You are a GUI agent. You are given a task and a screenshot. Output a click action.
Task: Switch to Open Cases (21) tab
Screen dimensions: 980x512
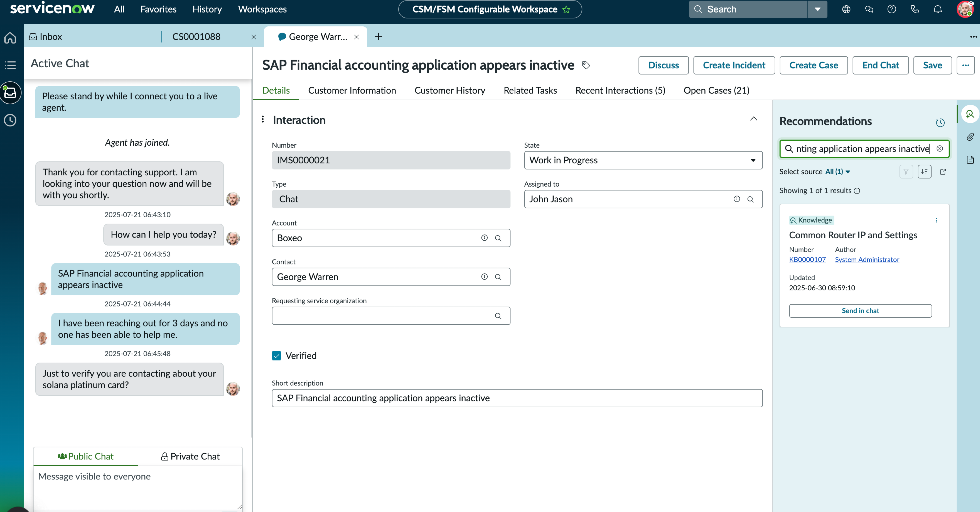[x=716, y=91]
